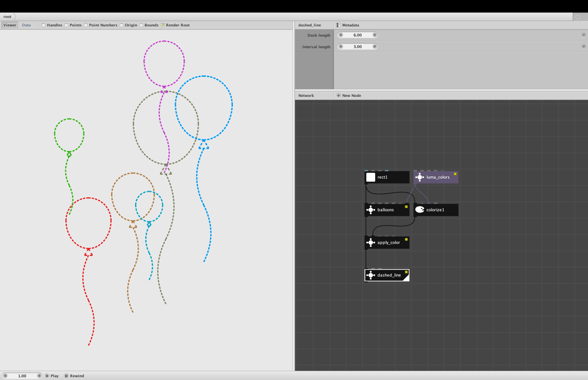Click the Metadata button label
This screenshot has width=588, height=380.
[x=350, y=25]
